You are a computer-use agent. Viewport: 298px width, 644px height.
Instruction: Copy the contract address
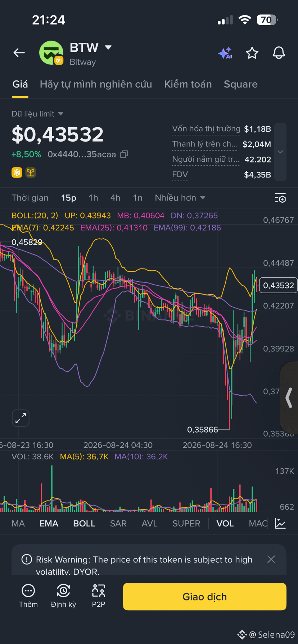pos(124,154)
